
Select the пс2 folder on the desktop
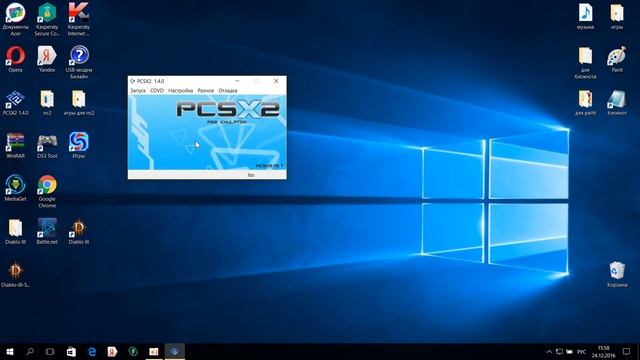pos(47,103)
